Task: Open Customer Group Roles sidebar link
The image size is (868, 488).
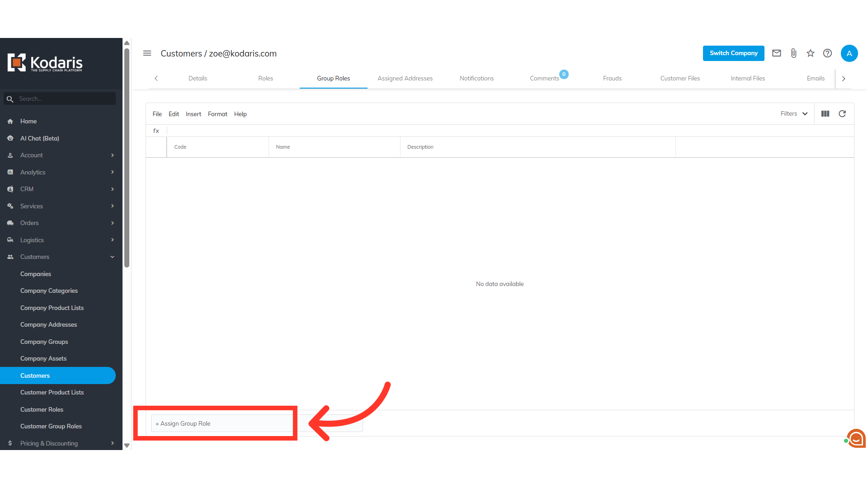Action: click(51, 426)
